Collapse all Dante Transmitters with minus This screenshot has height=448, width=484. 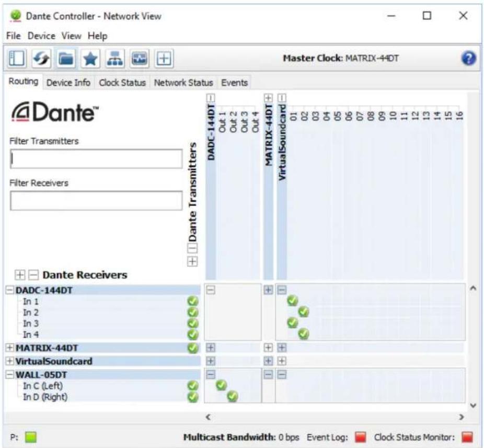[192, 248]
